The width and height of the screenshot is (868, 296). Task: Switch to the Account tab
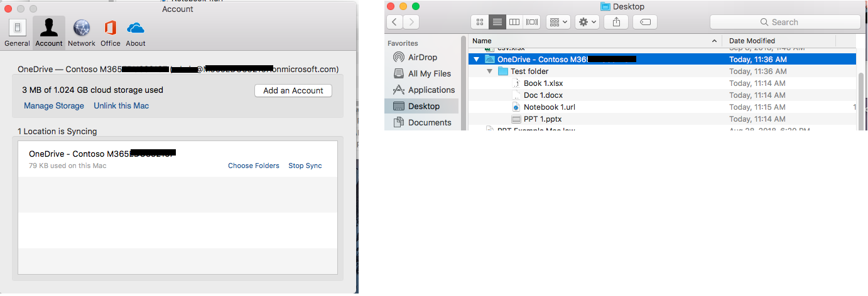(x=49, y=33)
